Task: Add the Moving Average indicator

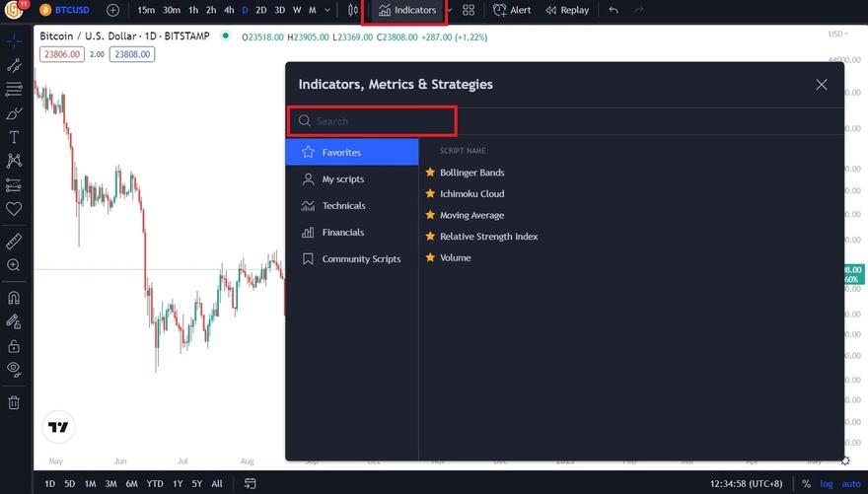Action: point(471,215)
